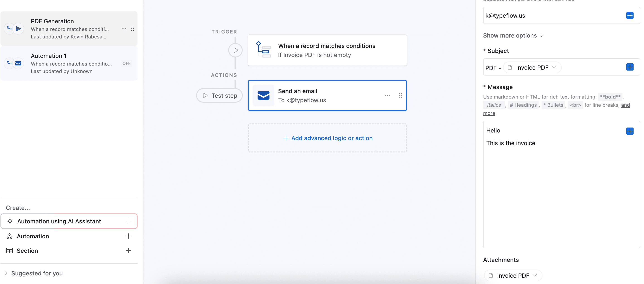Click Add advanced logic or action
Image resolution: width=644 pixels, height=284 pixels.
pyautogui.click(x=327, y=138)
